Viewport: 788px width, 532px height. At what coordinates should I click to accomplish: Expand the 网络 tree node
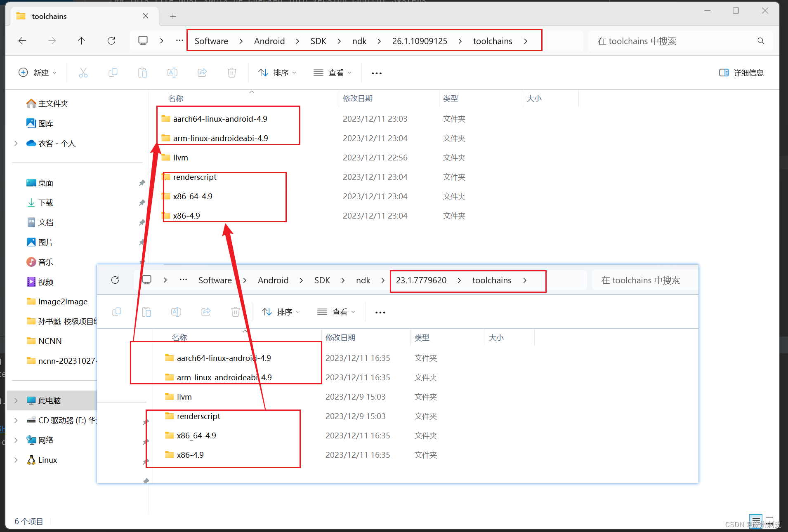[16, 440]
